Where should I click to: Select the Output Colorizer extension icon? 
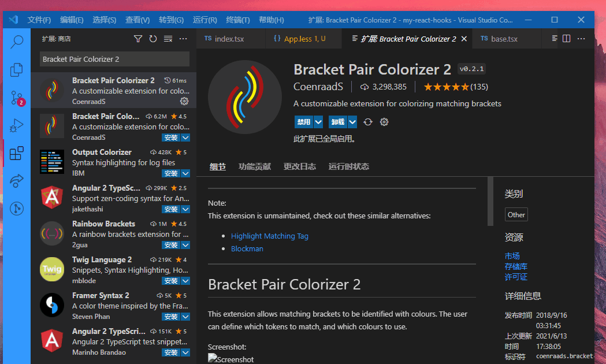click(x=52, y=162)
